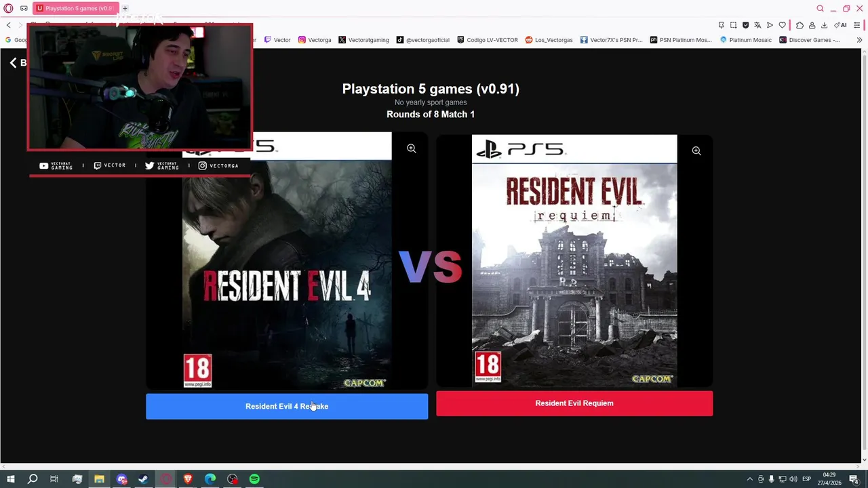Open the Platinum Mosaic bookmark

[746, 40]
